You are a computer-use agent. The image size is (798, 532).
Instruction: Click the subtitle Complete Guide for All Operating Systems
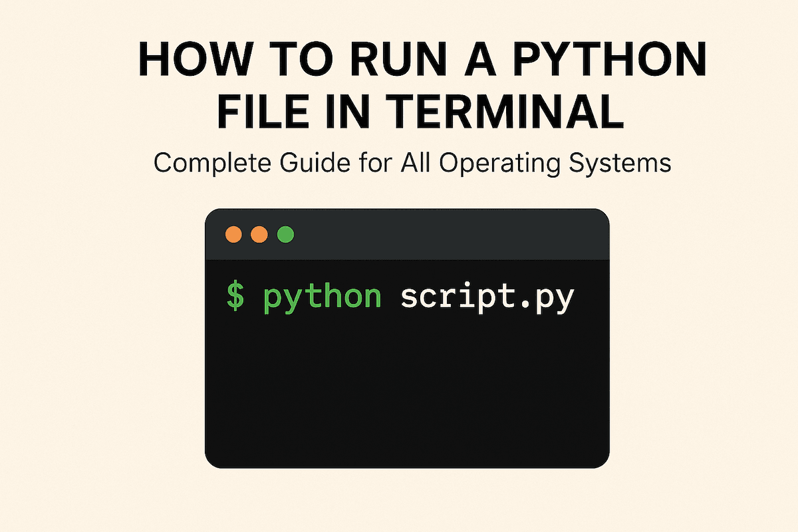412,164
